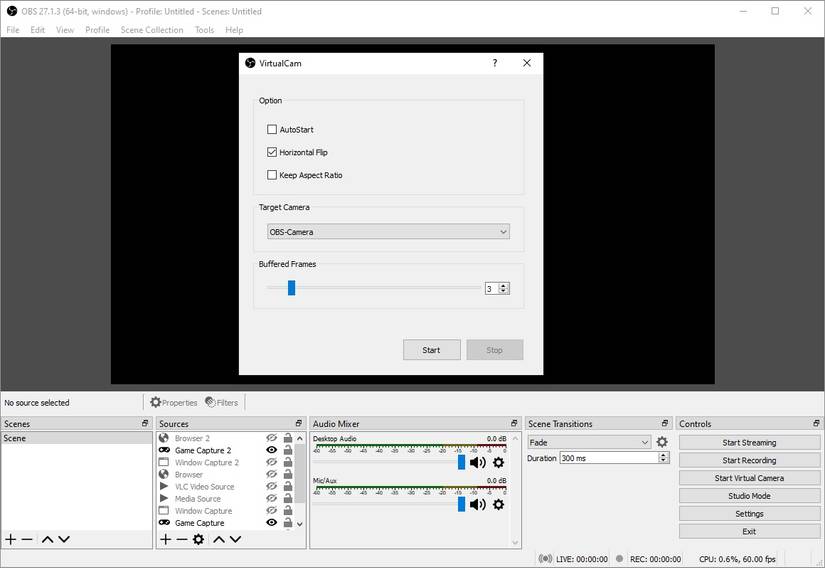Click the Start button in VirtualCam dialog
This screenshot has width=825, height=568.
coord(431,350)
